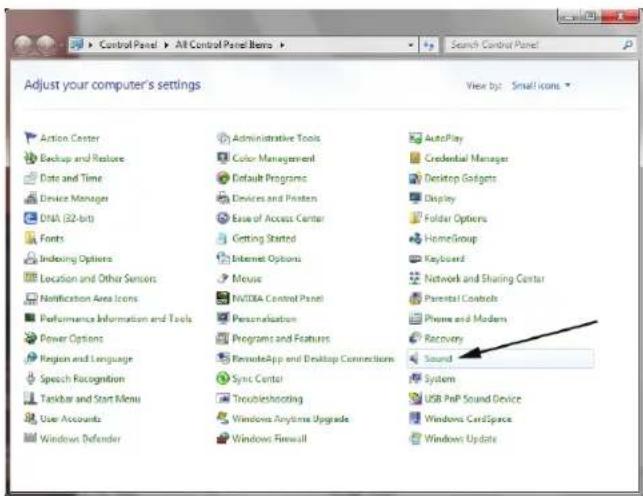Image resolution: width=643 pixels, height=496 pixels.
Task: Open the Notification Area Icons link
Action: tap(89, 298)
